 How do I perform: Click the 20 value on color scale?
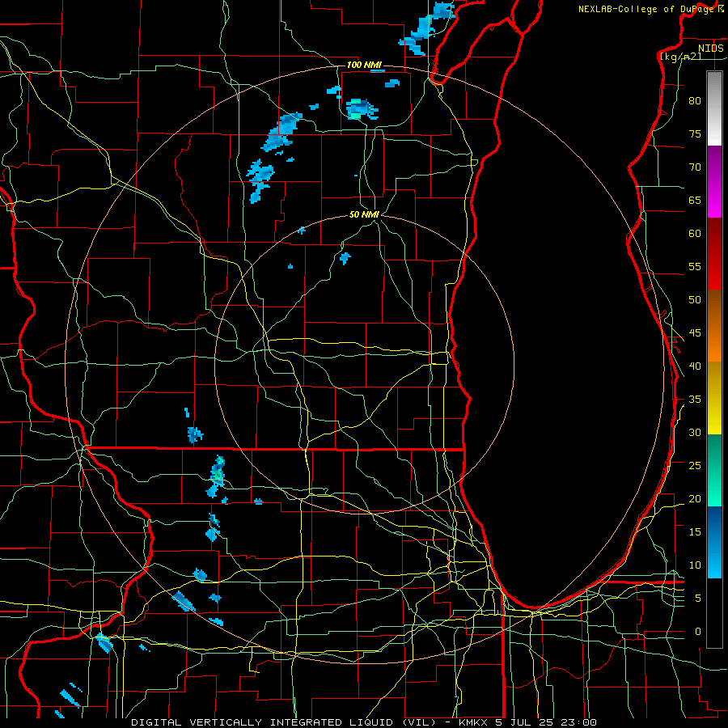click(x=695, y=498)
